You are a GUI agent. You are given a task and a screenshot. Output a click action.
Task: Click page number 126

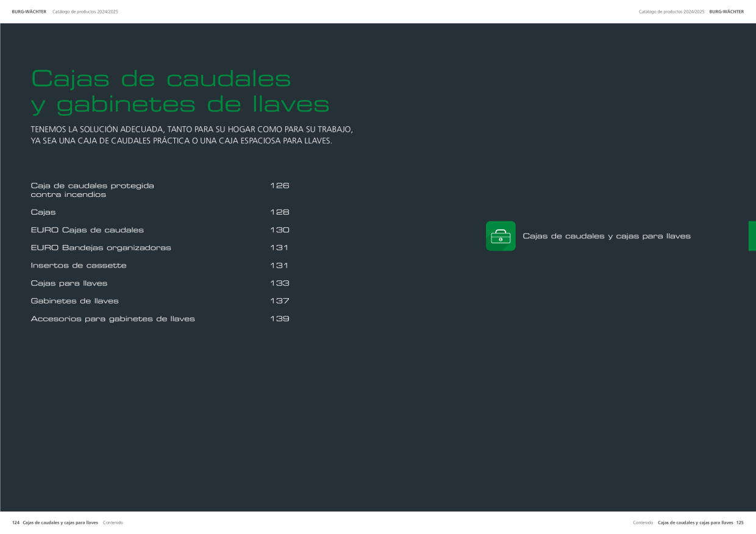[279, 185]
